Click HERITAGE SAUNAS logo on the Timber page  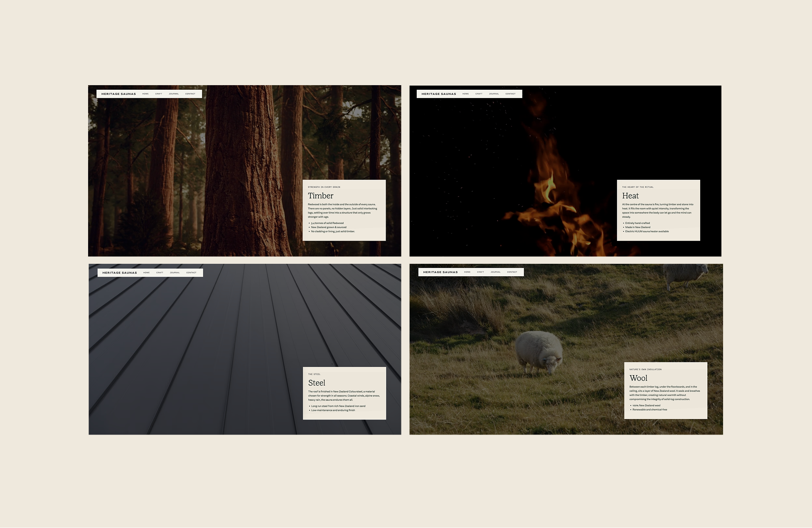click(x=119, y=94)
